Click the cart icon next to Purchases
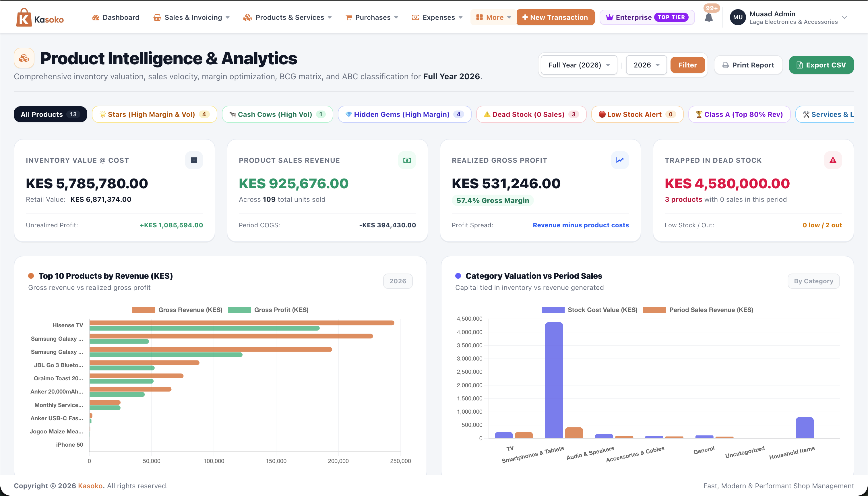Viewport: 868px width, 496px height. point(348,18)
